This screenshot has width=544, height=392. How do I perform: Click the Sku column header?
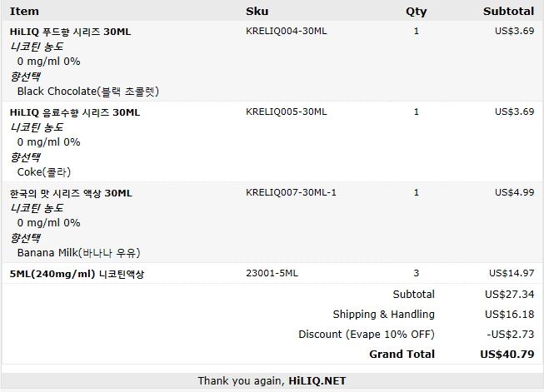(x=257, y=11)
